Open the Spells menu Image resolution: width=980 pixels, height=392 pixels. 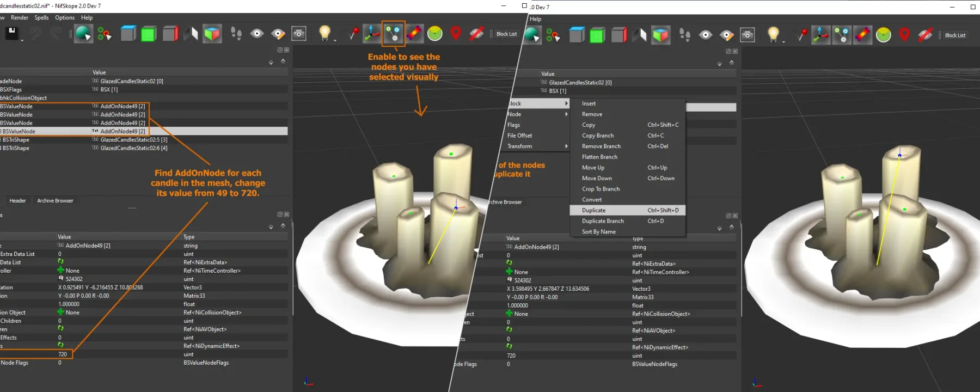coord(41,17)
